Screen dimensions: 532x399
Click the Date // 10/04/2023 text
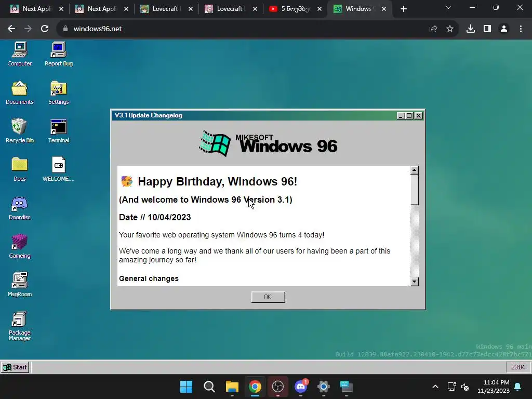pos(155,218)
